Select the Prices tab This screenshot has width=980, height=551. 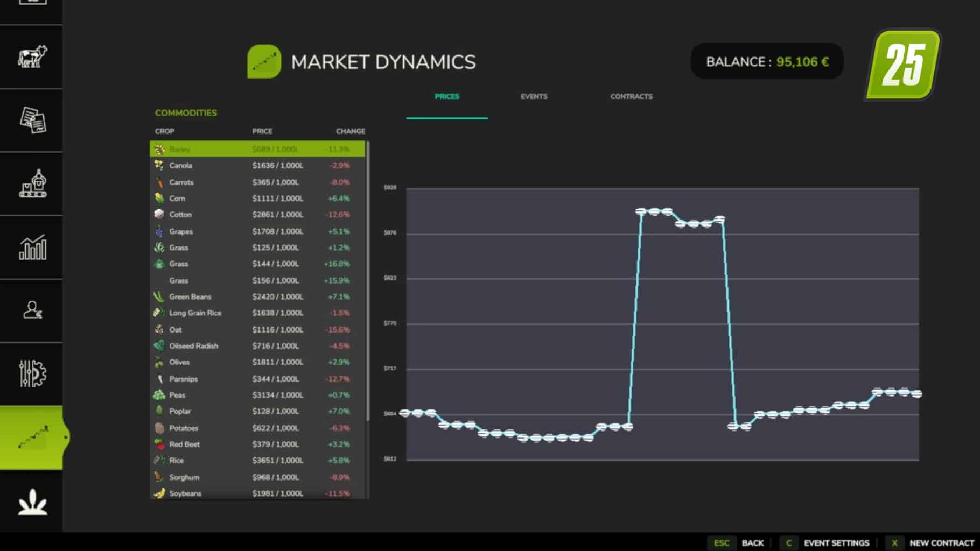point(447,96)
